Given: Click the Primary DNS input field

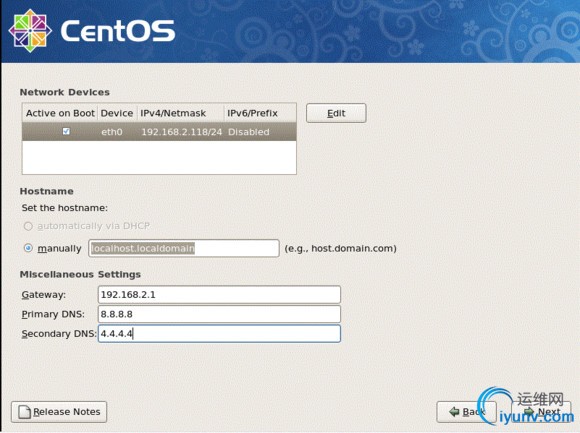Looking at the screenshot, I should pos(219,314).
